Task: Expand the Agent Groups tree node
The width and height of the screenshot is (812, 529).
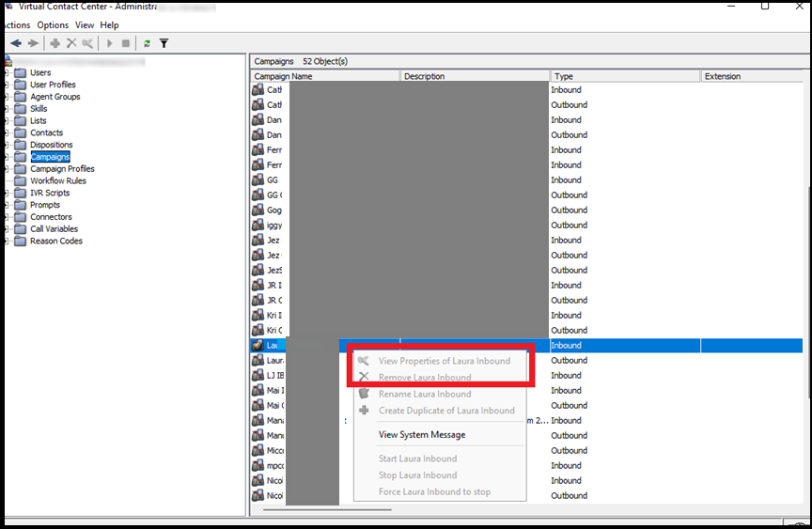Action: pos(7,97)
